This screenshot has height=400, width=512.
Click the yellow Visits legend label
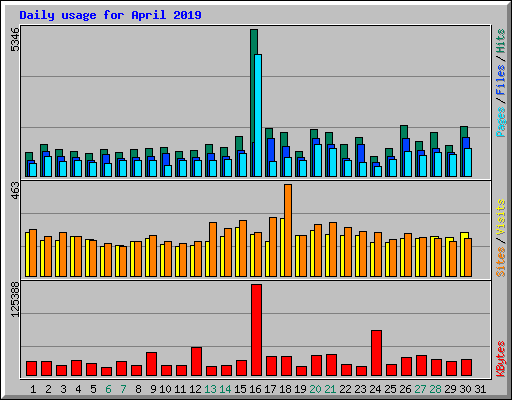click(500, 217)
